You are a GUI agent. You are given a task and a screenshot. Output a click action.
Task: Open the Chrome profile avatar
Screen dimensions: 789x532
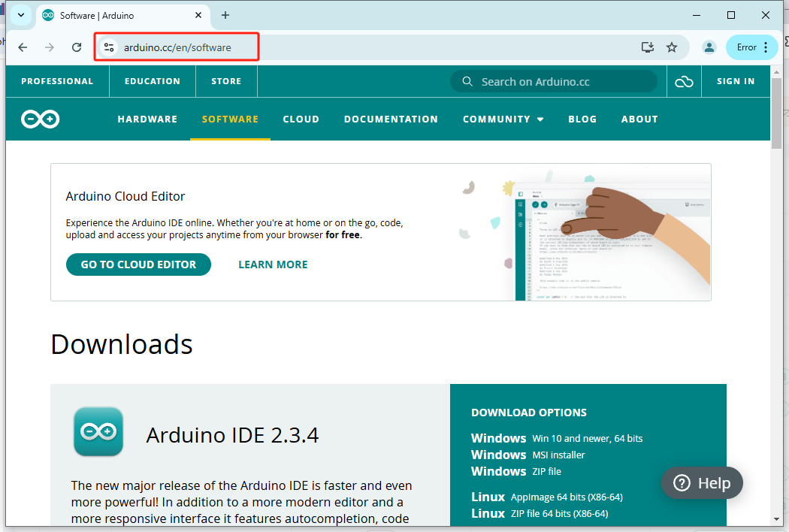point(709,47)
